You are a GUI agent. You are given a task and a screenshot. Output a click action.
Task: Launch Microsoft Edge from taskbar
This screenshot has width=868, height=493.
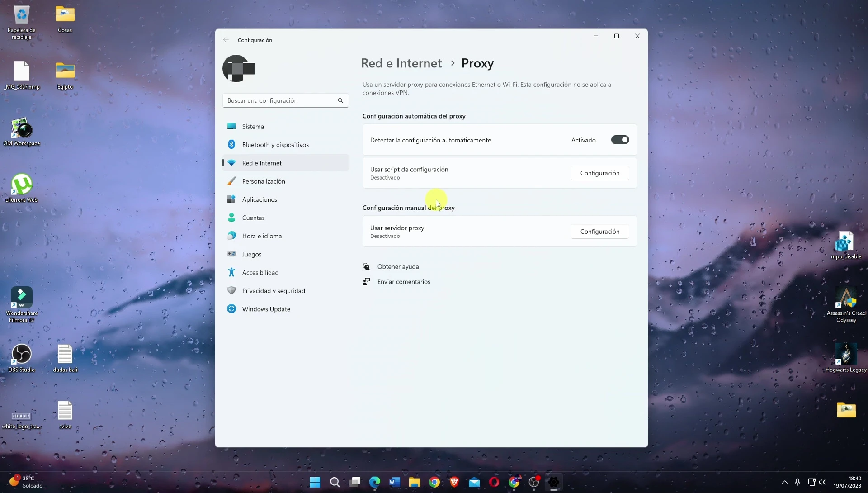(375, 482)
